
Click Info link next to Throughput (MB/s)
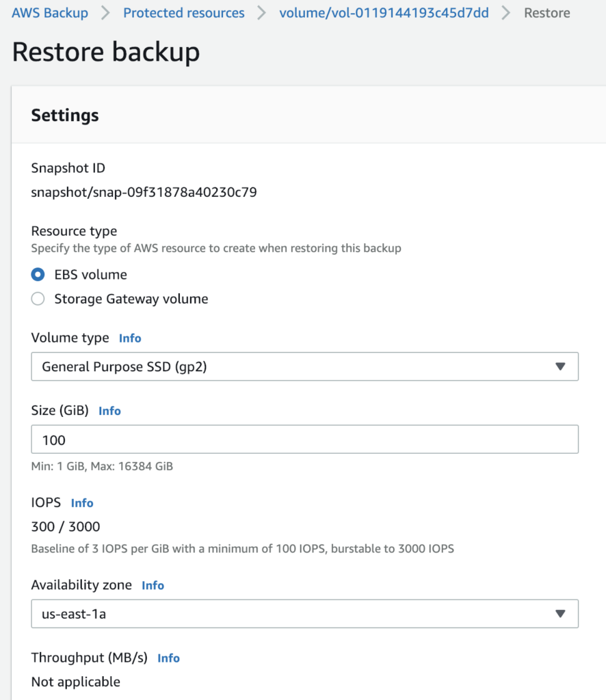click(168, 658)
